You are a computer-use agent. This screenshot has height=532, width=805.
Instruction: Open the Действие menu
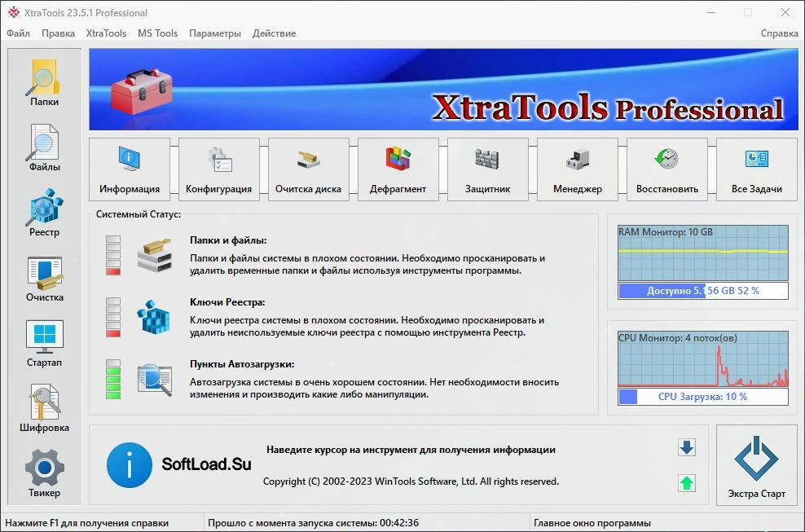tap(274, 33)
